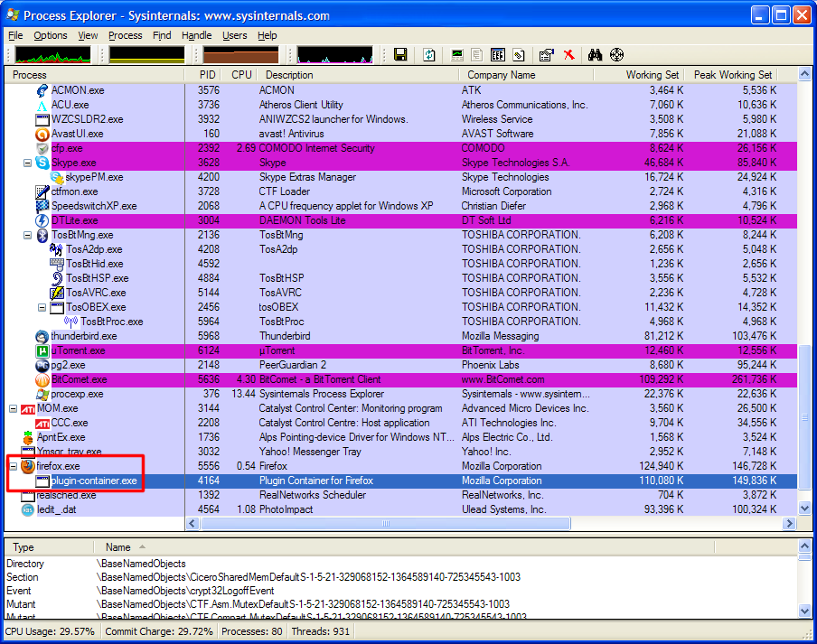Toggle the lower pane toolbar icon
This screenshot has width=817, height=644.
498,55
